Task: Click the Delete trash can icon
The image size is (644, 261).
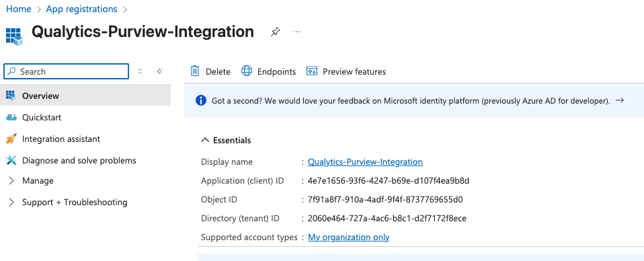Action: 195,71
